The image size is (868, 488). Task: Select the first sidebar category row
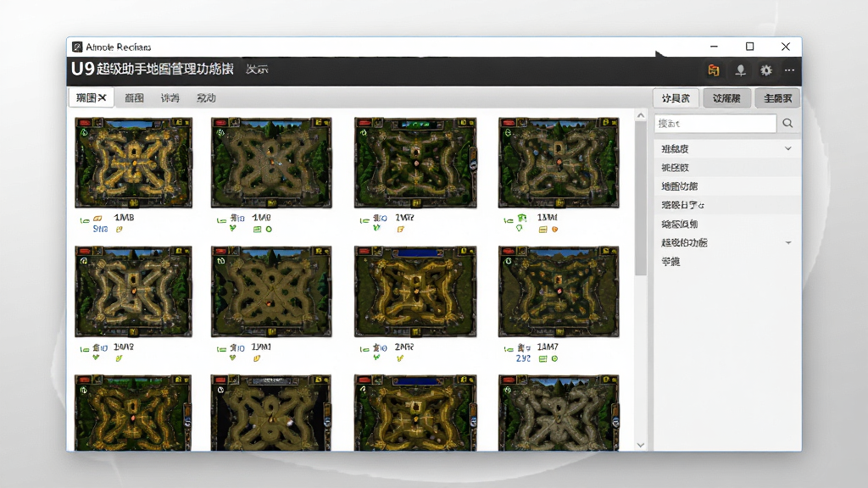tap(727, 149)
